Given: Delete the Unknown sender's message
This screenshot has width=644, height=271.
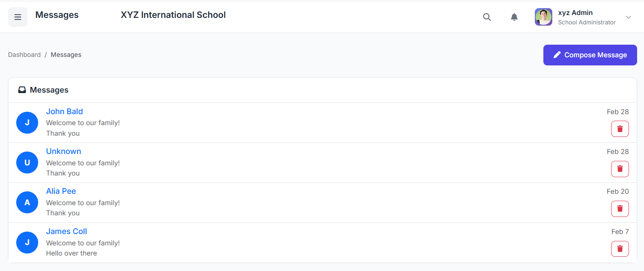Looking at the screenshot, I should (620, 169).
